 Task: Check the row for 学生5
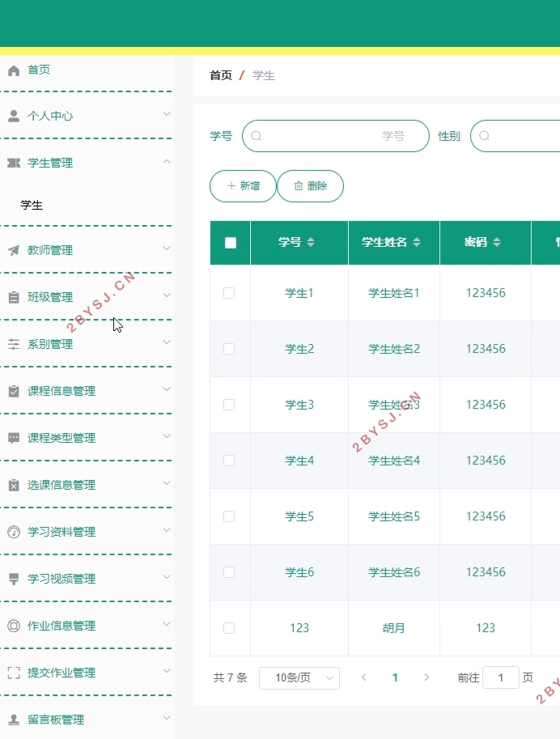229,516
